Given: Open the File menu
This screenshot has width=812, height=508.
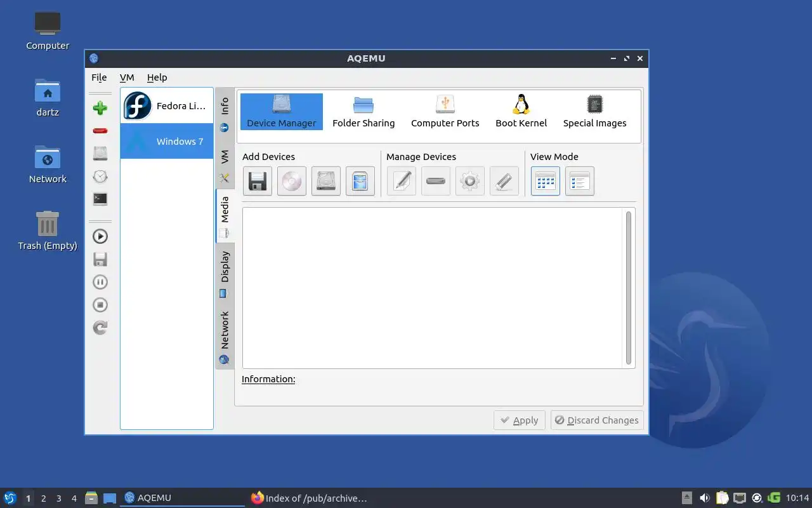Looking at the screenshot, I should click(x=99, y=77).
